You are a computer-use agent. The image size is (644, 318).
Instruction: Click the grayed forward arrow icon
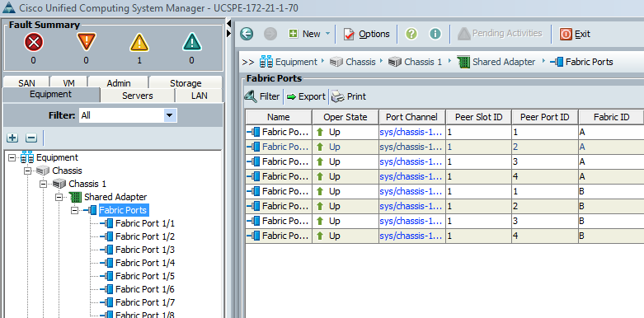(270, 34)
